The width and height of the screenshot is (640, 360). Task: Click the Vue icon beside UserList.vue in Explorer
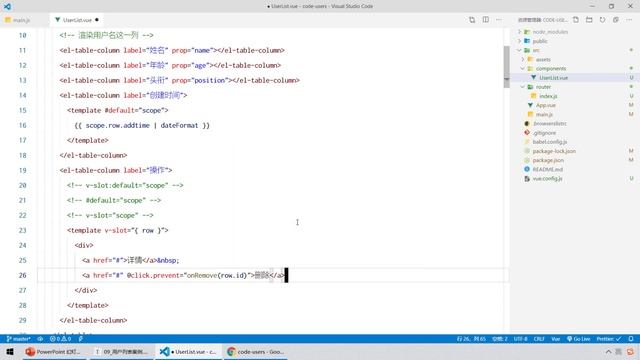533,78
